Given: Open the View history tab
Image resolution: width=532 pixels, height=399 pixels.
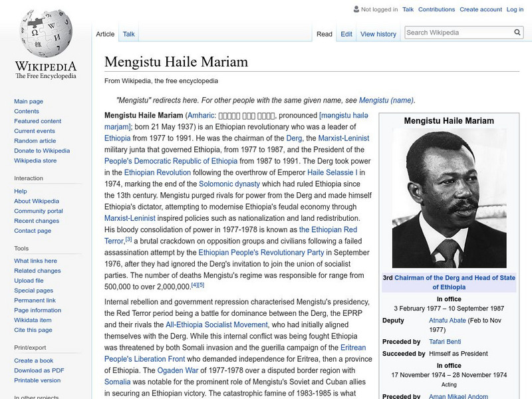Looking at the screenshot, I should tap(378, 33).
